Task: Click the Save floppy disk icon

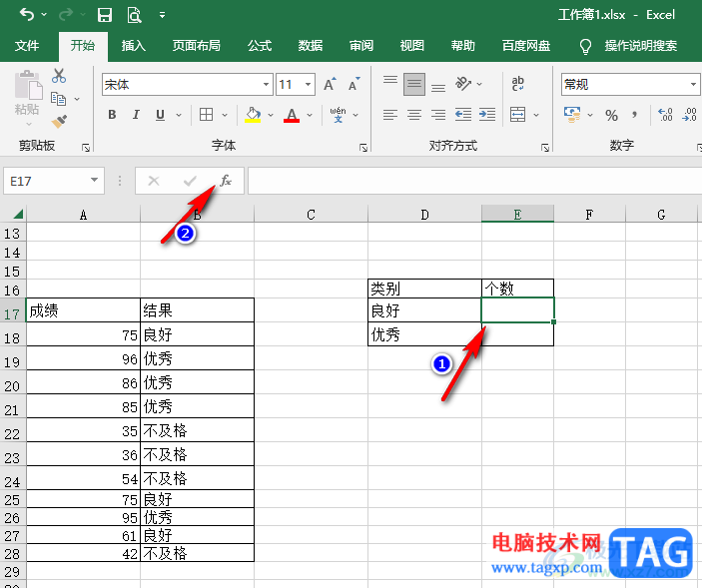Action: 105,15
